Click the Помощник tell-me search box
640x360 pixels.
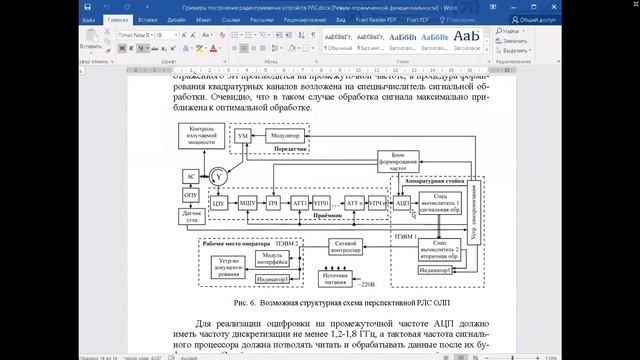pyautogui.click(x=458, y=20)
